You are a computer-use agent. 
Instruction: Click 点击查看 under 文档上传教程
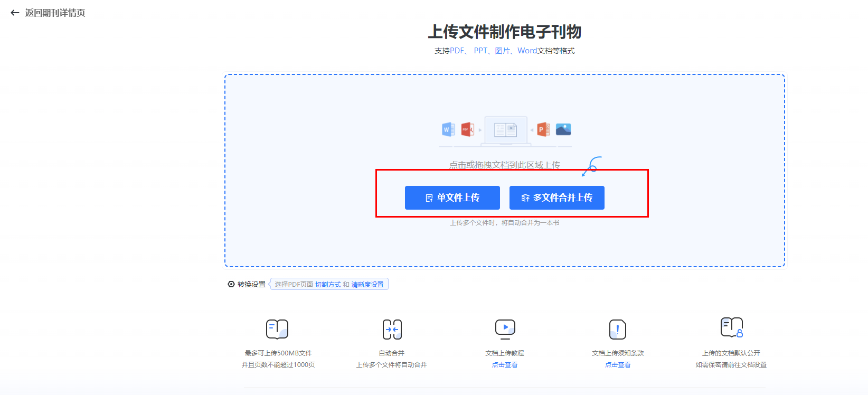505,365
